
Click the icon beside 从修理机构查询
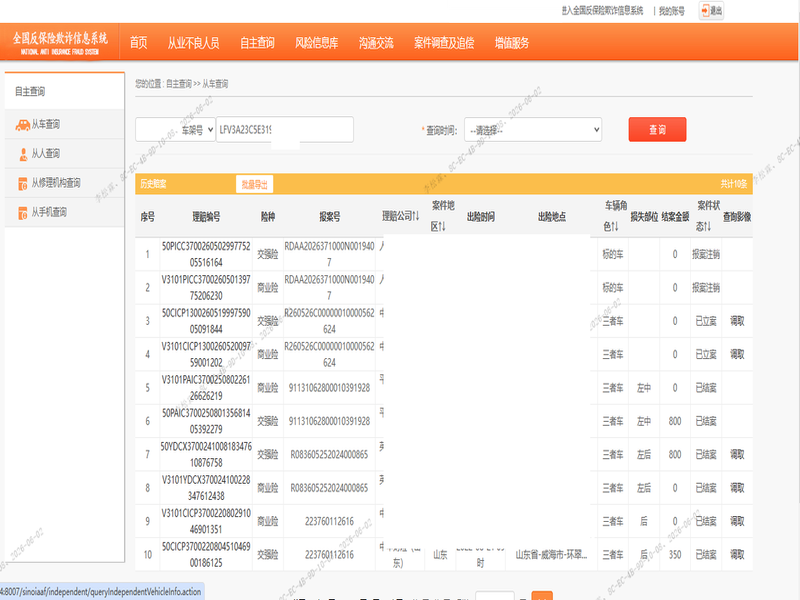pyautogui.click(x=22, y=184)
